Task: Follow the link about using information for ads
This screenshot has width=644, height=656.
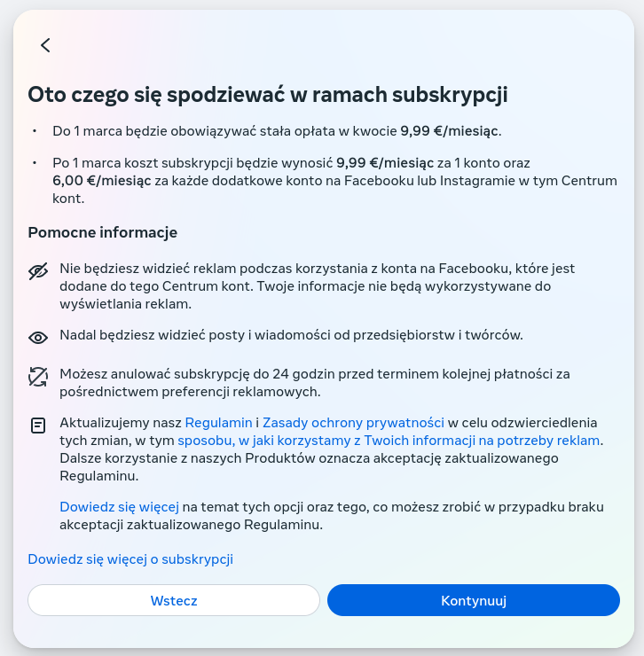Action: [389, 440]
